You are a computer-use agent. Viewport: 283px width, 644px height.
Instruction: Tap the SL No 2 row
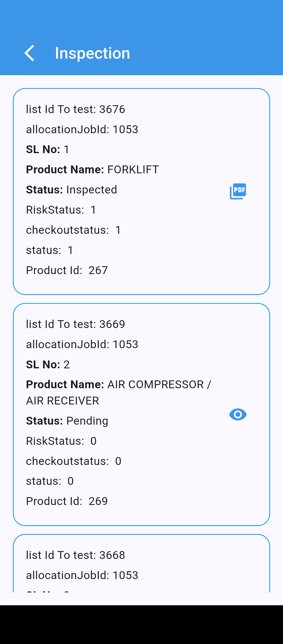pyautogui.click(x=48, y=365)
